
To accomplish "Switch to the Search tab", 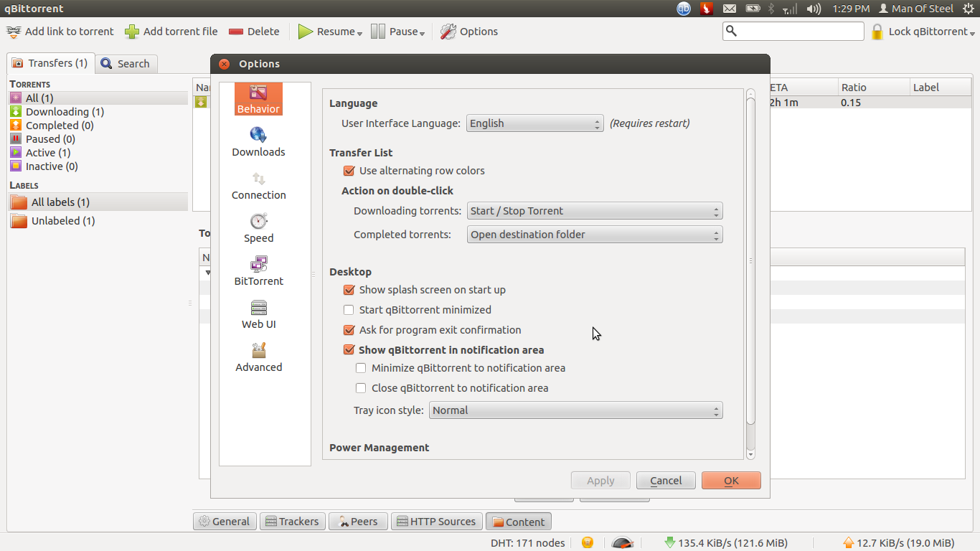I will 126,63.
